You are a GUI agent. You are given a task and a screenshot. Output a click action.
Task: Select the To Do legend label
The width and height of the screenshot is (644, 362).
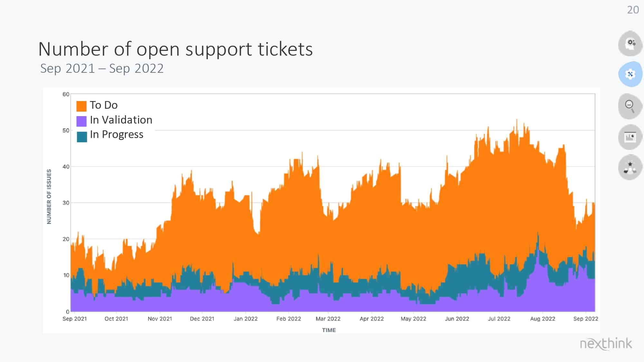click(x=104, y=105)
